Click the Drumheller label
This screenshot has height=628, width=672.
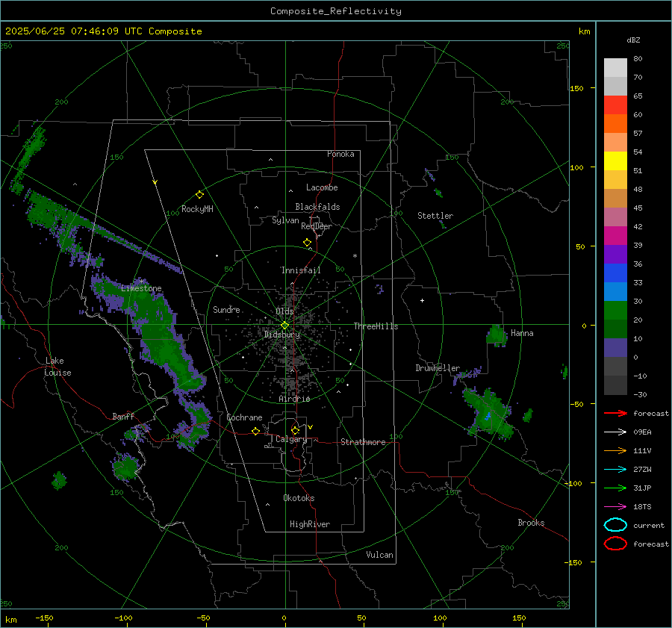[438, 368]
